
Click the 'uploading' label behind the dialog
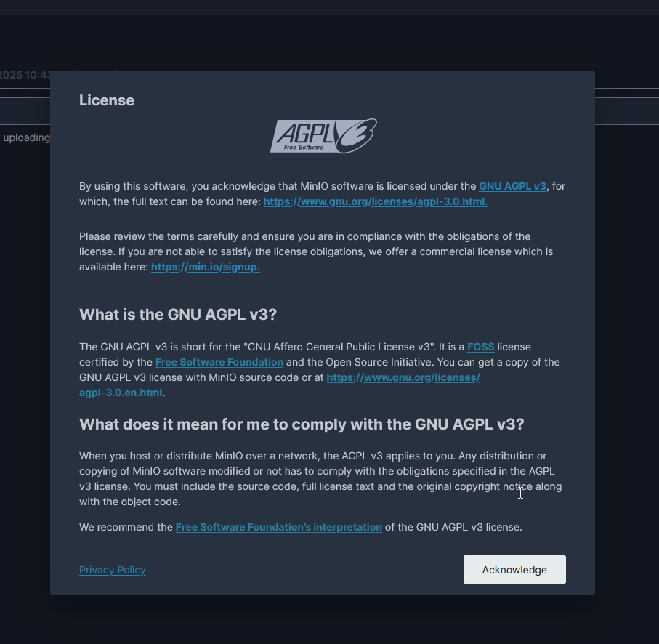[27, 137]
